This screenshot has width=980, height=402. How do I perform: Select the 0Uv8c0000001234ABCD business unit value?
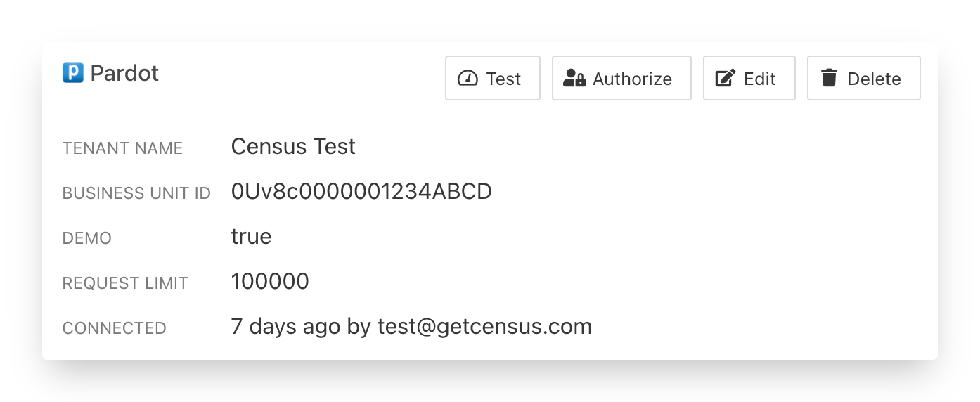pyautogui.click(x=361, y=191)
